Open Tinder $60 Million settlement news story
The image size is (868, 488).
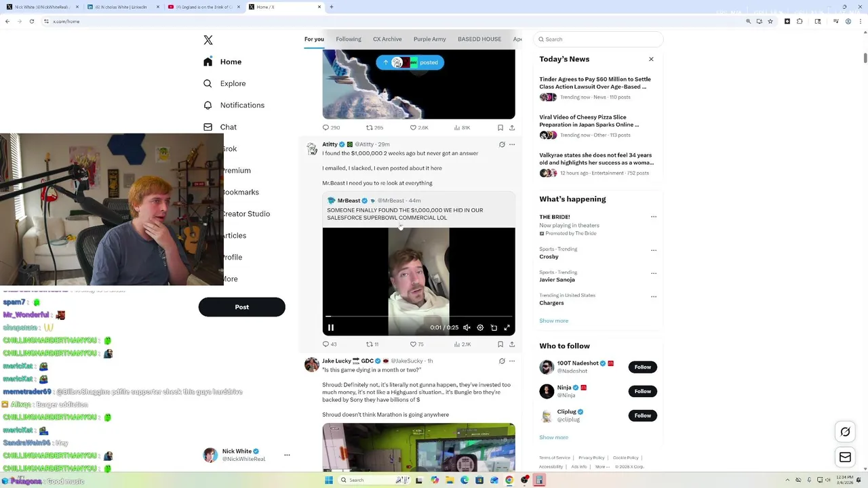[595, 83]
